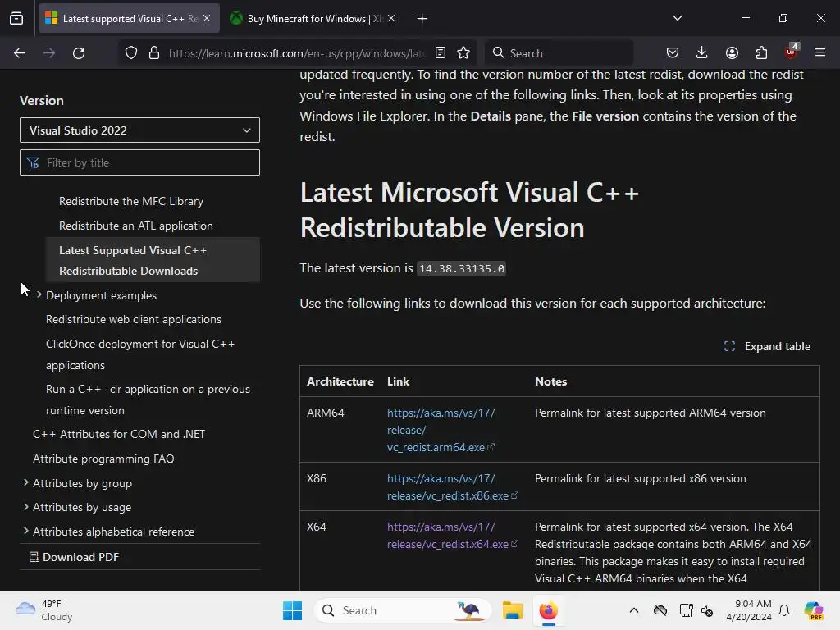This screenshot has width=840, height=630.
Task: Click the forward navigation arrow
Action: (x=49, y=53)
